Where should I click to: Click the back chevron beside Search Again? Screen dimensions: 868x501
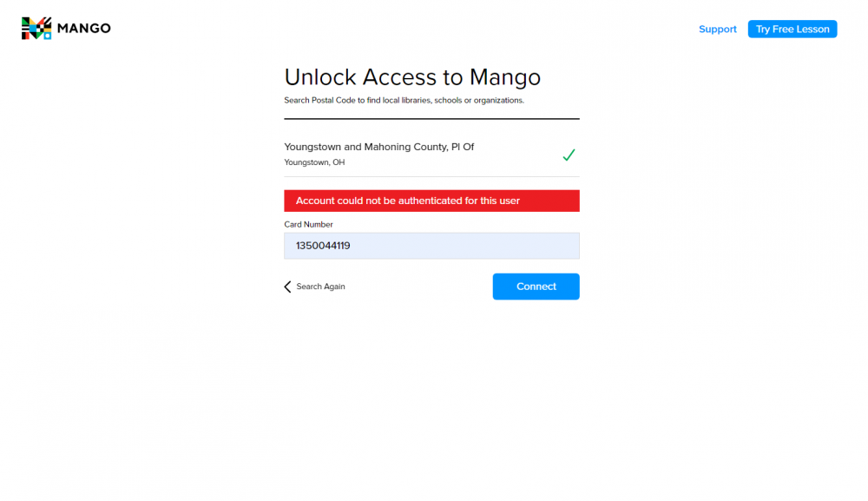tap(287, 287)
